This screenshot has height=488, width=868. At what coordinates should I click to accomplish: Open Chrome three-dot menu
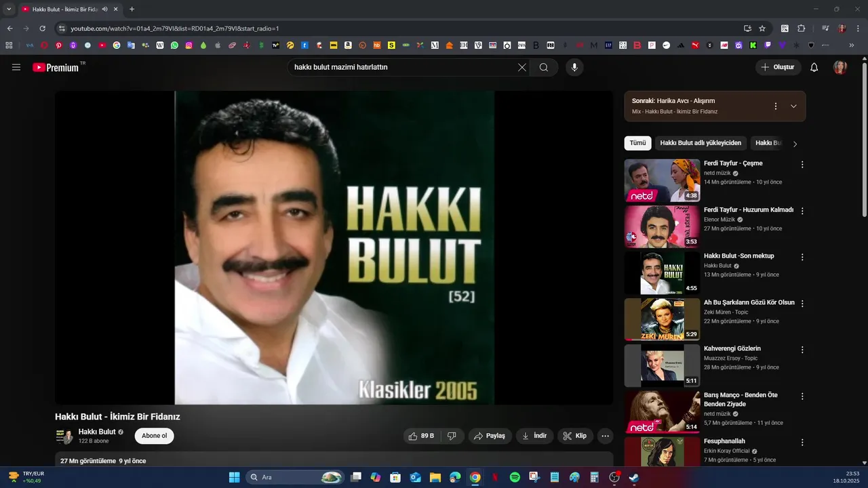click(x=858, y=28)
